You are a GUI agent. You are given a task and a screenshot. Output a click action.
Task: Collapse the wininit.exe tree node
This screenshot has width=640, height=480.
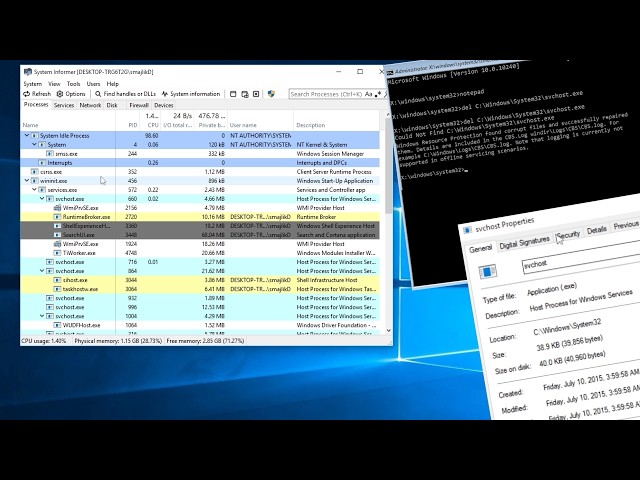tap(27, 180)
